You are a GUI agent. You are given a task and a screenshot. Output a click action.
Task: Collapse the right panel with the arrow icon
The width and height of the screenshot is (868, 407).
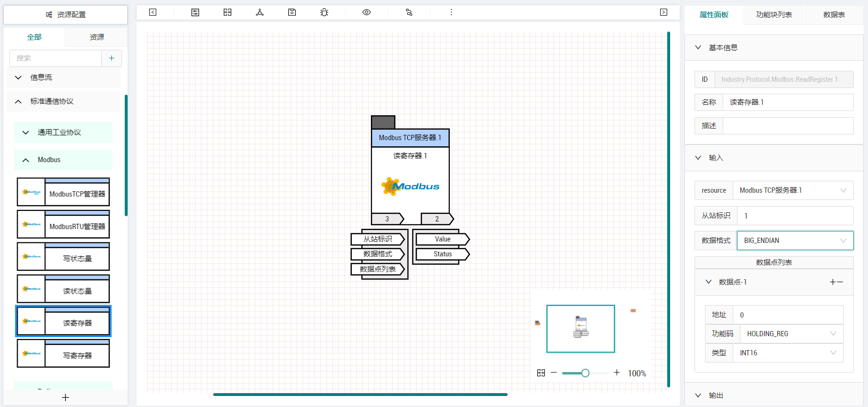[663, 12]
